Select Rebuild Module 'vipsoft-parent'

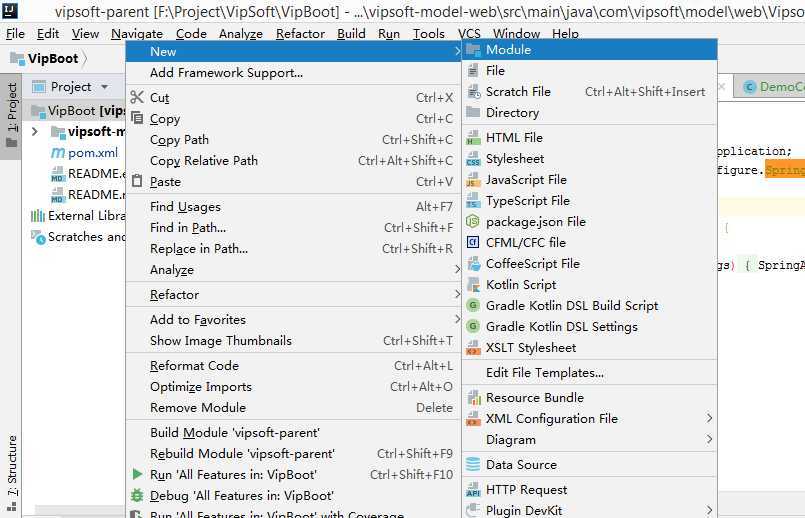point(293,454)
